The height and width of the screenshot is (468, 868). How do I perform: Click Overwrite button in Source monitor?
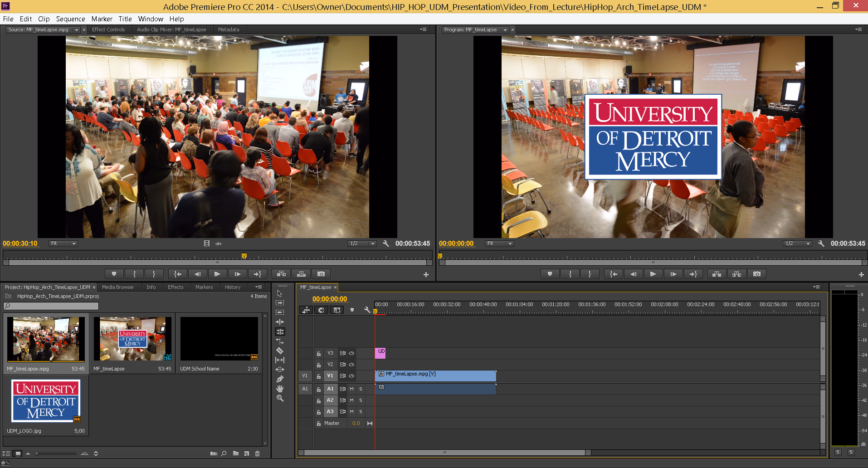click(301, 274)
